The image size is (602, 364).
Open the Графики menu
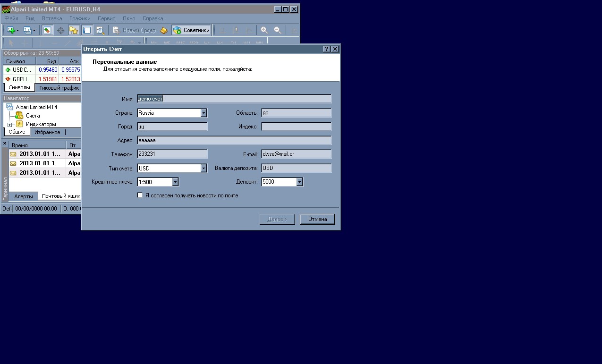(x=80, y=18)
